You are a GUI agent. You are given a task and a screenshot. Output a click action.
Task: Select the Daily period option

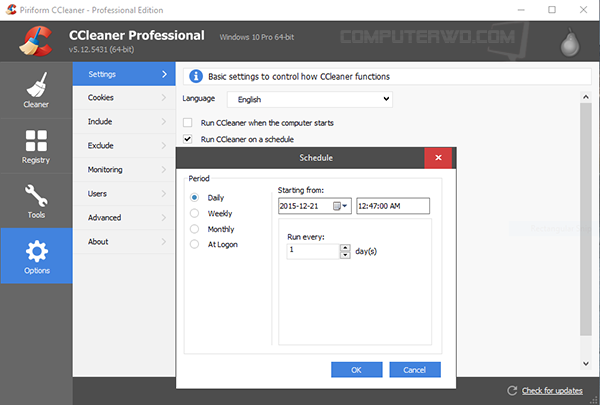point(194,198)
